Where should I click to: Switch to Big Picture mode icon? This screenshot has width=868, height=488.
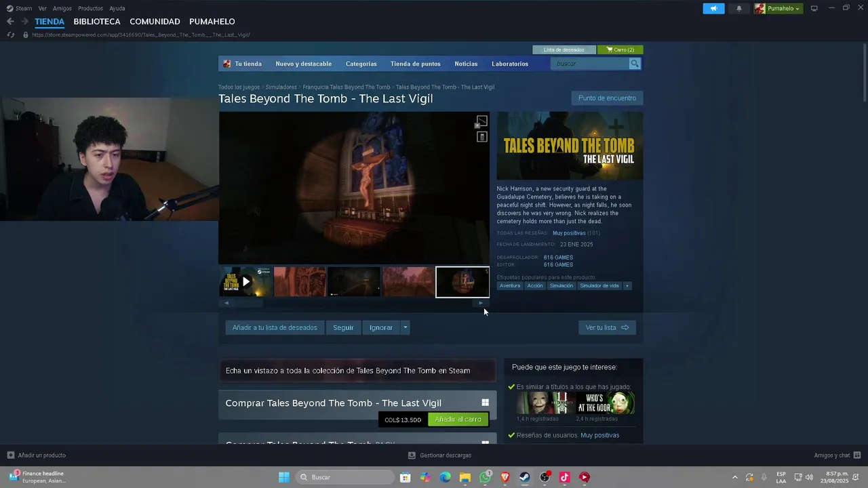pos(814,8)
